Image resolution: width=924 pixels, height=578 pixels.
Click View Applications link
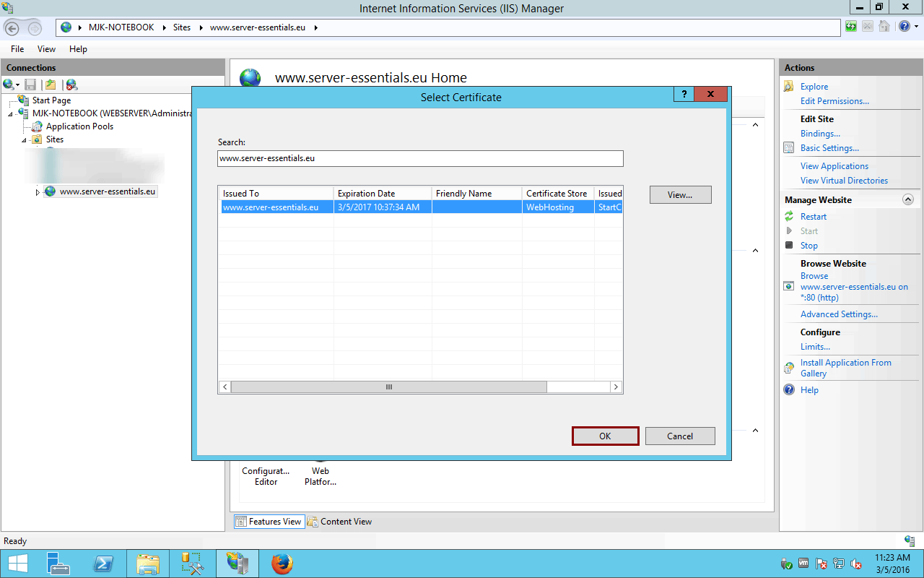(834, 166)
